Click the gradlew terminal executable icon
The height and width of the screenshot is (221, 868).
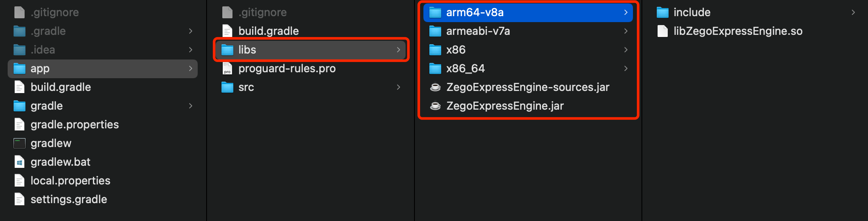(x=20, y=143)
